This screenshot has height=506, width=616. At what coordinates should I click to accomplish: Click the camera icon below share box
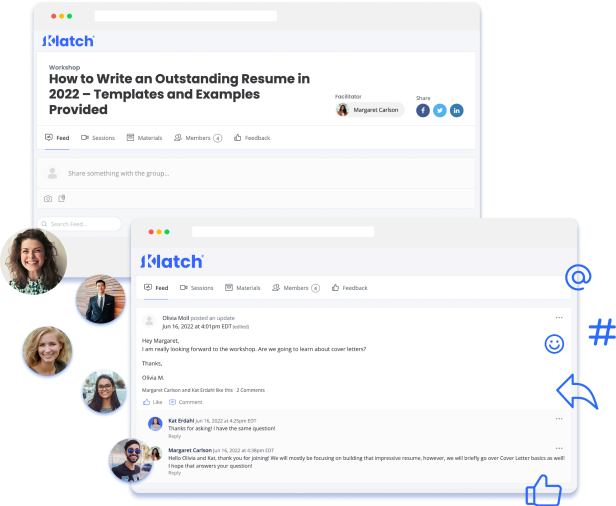tap(48, 199)
